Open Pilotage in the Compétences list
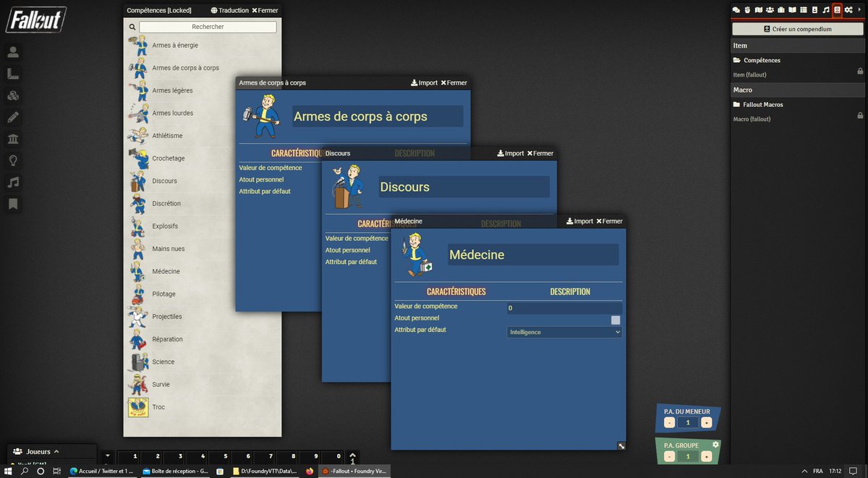This screenshot has height=478, width=868. 203,294
